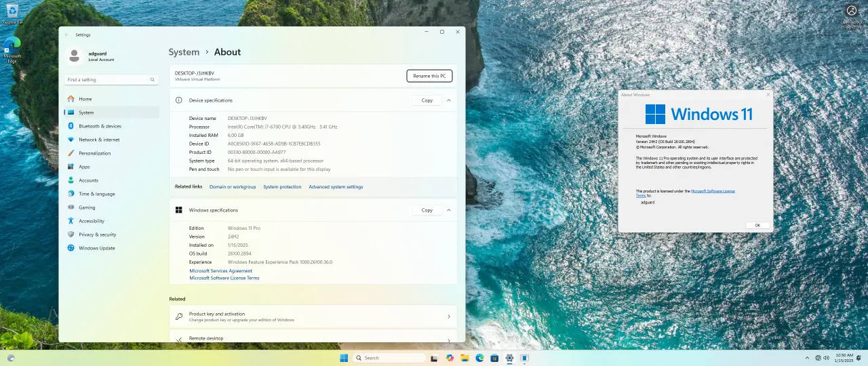Open volume icon in system tray
This screenshot has height=366, width=868.
826,358
